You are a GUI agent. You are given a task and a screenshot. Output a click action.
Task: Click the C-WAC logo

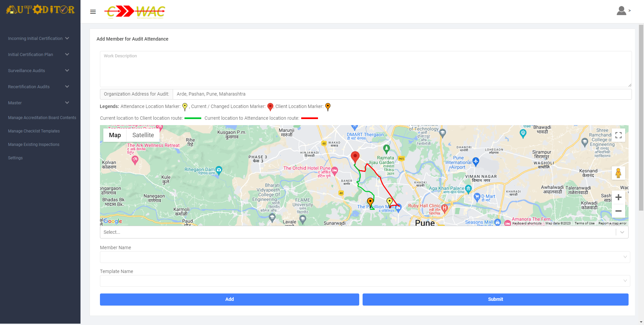click(x=135, y=12)
